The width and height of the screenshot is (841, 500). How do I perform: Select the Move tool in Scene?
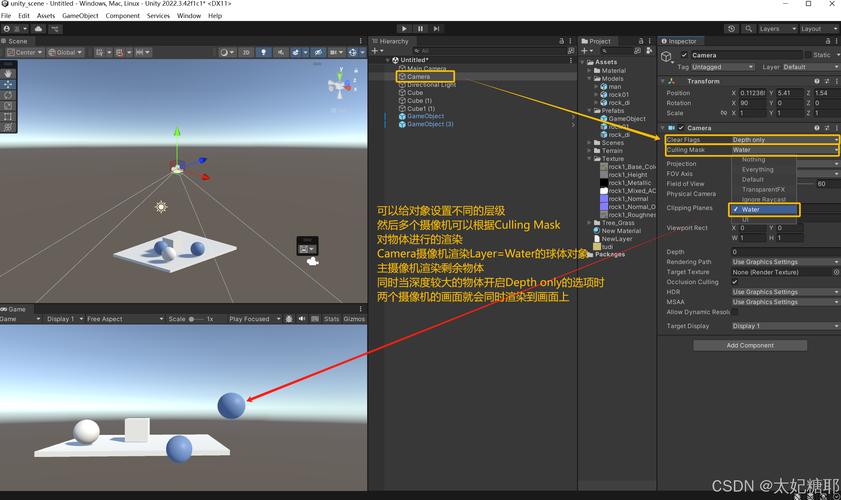pyautogui.click(x=8, y=84)
